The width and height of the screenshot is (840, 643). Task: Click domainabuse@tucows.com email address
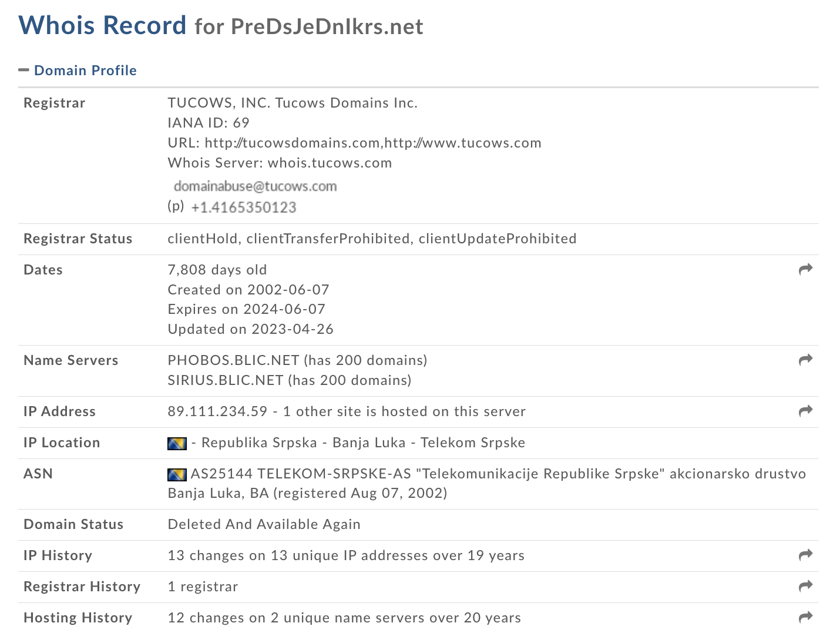coord(256,186)
